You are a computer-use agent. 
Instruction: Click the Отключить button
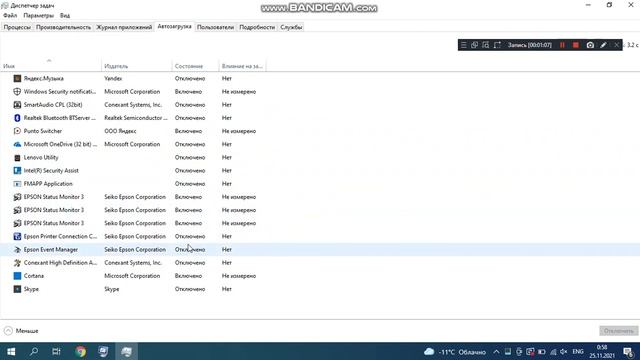tap(618, 331)
